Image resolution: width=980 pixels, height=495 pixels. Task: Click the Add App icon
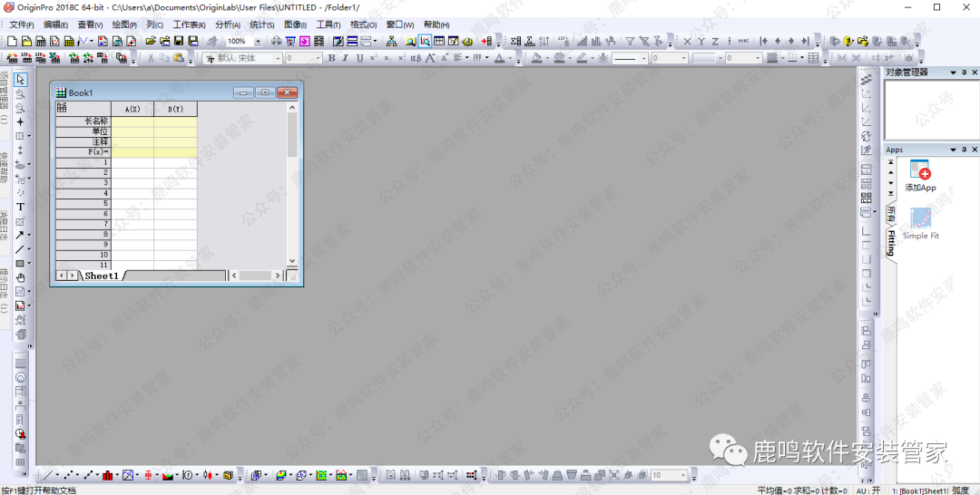click(919, 170)
